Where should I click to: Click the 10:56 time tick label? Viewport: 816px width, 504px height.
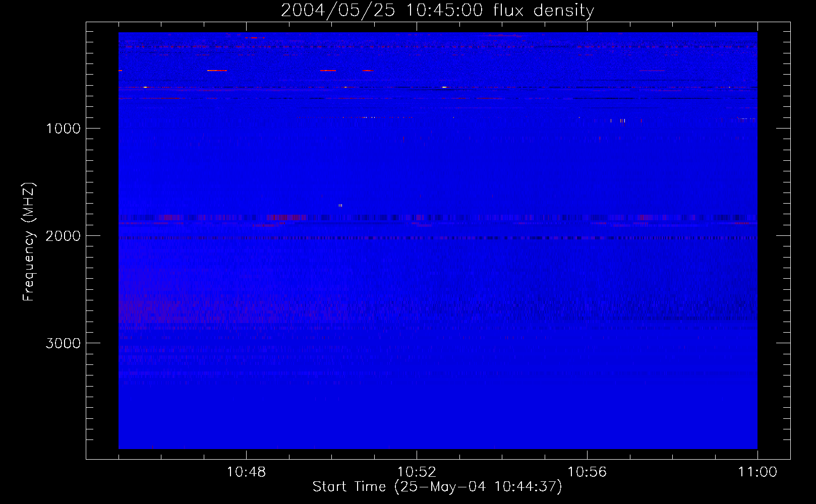click(587, 472)
